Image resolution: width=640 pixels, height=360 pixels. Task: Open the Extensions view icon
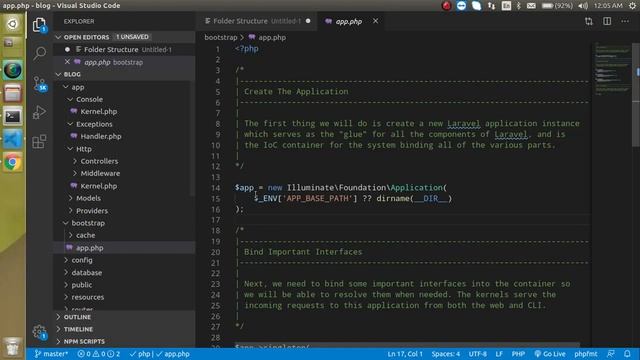pyautogui.click(x=39, y=142)
